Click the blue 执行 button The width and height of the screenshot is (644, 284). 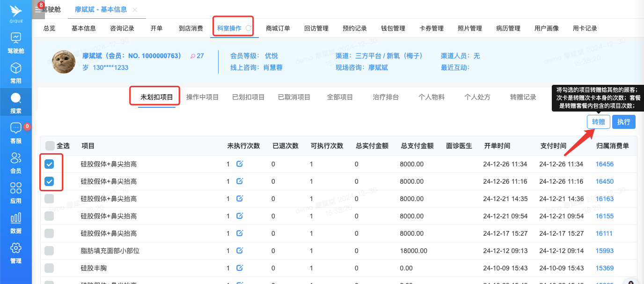(623, 122)
